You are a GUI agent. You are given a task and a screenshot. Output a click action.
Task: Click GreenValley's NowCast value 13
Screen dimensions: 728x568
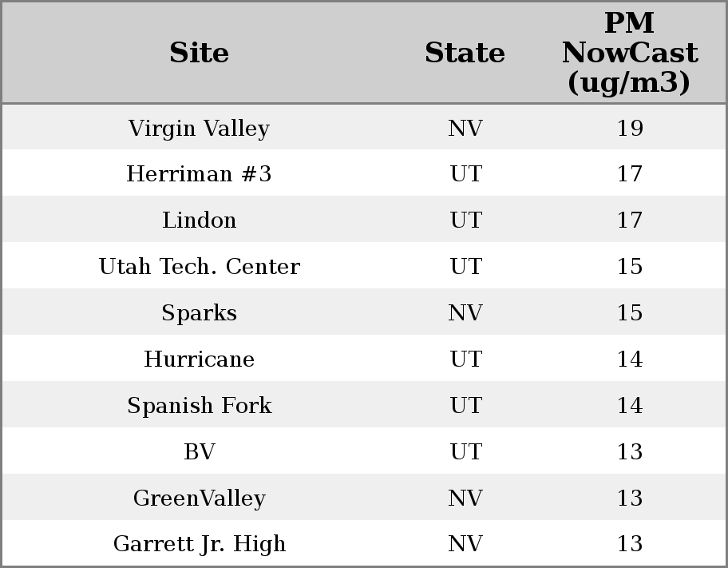[630, 498]
